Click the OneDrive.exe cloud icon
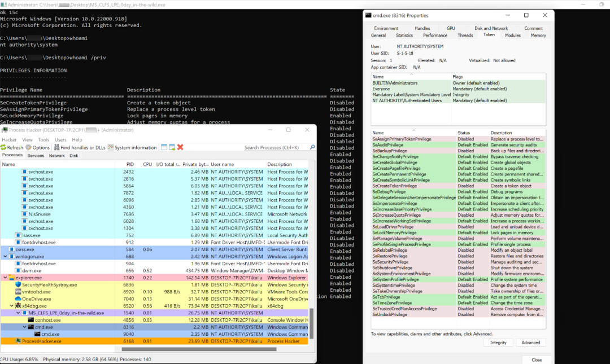The width and height of the screenshot is (610, 364). (x=18, y=299)
